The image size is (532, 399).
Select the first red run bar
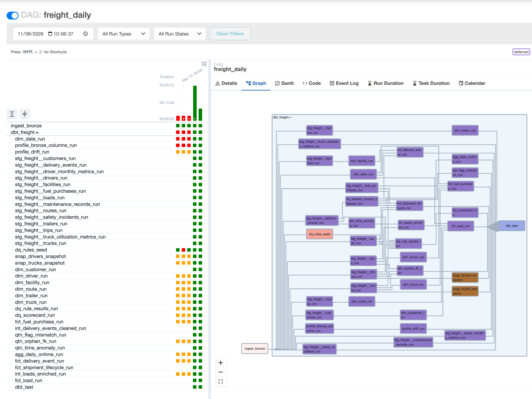(x=178, y=118)
